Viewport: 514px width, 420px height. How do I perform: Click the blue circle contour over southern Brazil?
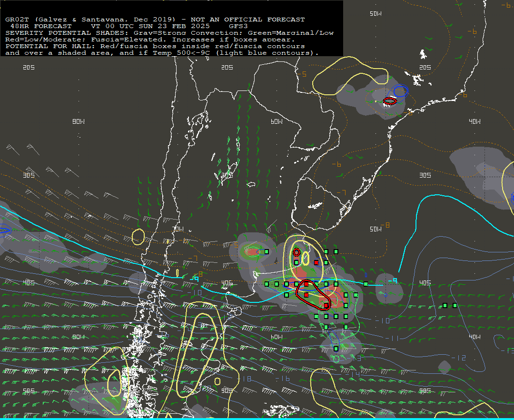point(401,91)
